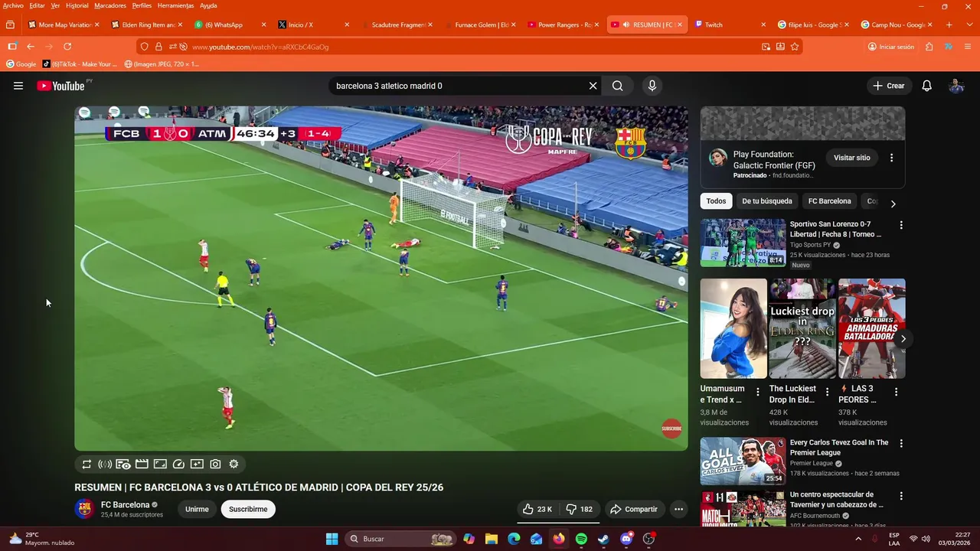Open the Historial menu
Screen dimensions: 980x551
coord(77,5)
